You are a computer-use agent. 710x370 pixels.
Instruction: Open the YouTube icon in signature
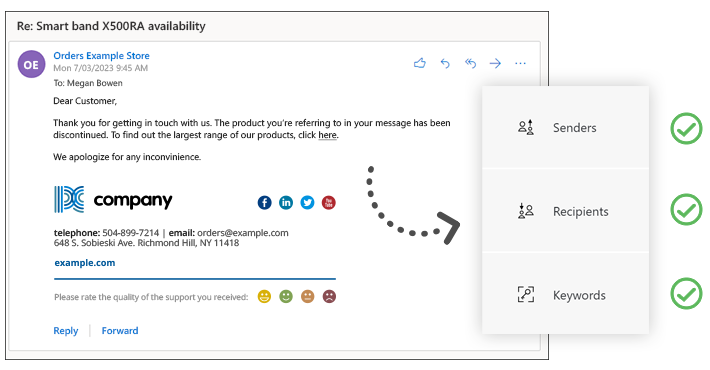coord(329,202)
